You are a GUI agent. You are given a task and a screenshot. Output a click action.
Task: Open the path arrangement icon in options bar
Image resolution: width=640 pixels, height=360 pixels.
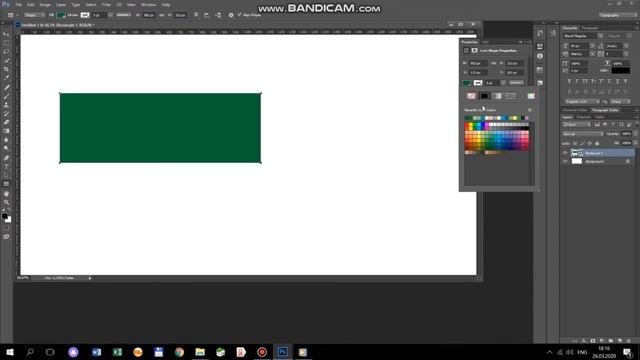[x=218, y=15]
